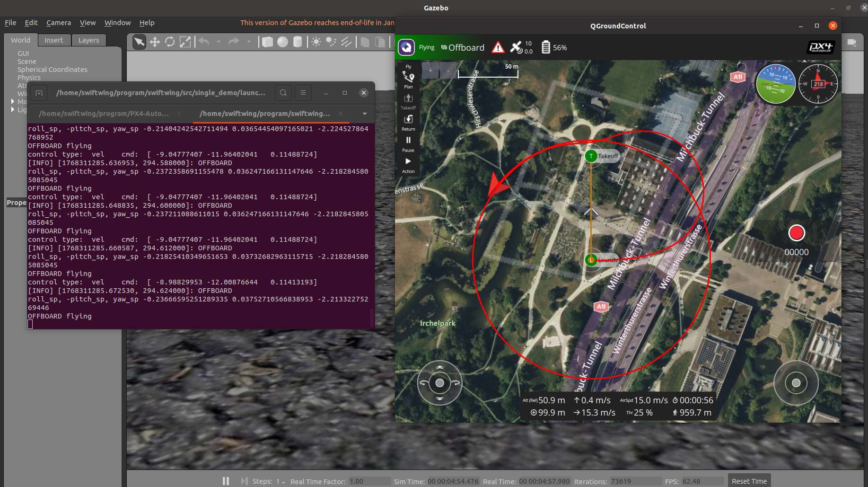Click the right virtual joystick

pos(796,383)
